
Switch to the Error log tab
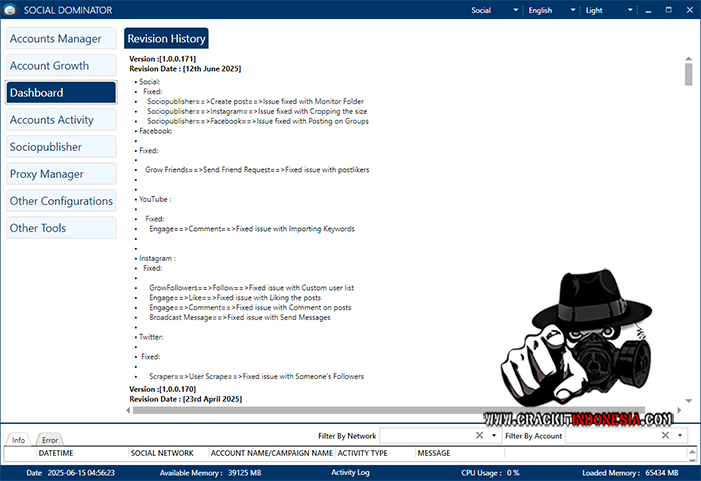(49, 440)
